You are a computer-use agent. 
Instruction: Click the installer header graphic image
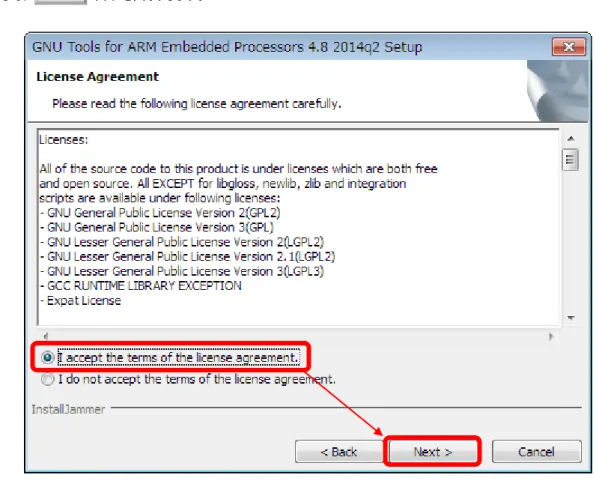[x=558, y=91]
